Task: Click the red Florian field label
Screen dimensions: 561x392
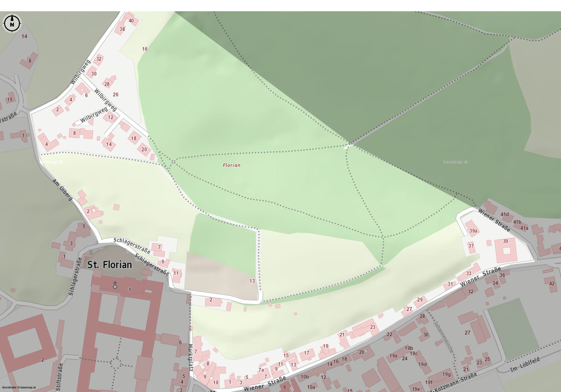Action: (231, 165)
